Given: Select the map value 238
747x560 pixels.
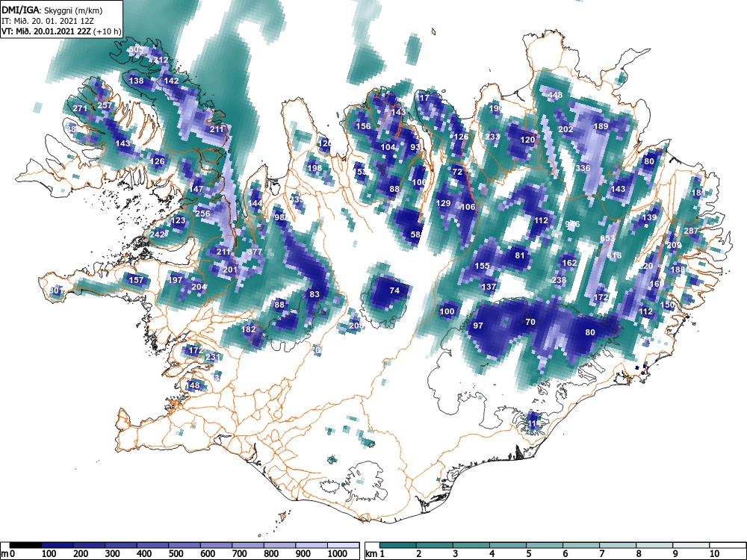Looking at the screenshot, I should (x=559, y=280).
